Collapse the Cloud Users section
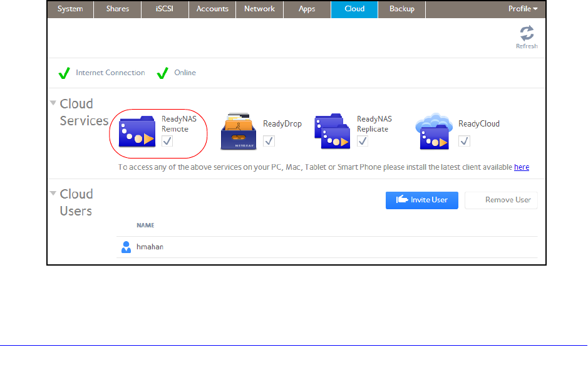The image size is (588, 389). [x=54, y=194]
